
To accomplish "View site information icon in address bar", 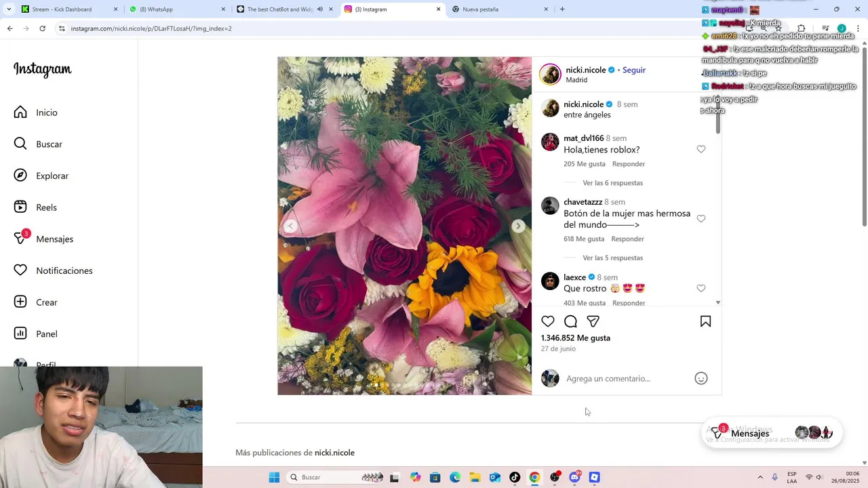I will pos(62,28).
